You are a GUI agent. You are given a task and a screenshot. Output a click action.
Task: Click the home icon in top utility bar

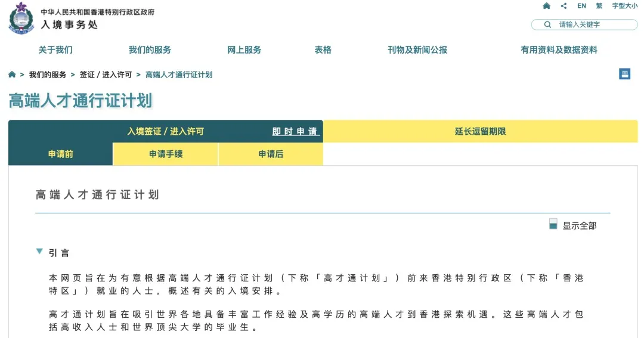[x=546, y=6]
